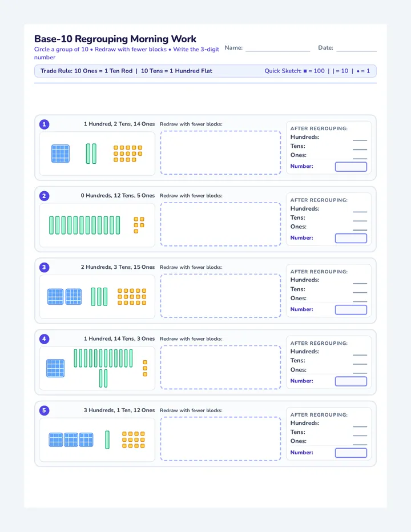The height and width of the screenshot is (532, 411).
Task: Click 'Redraw with fewer blocks' in problem 5
Action: click(x=191, y=410)
